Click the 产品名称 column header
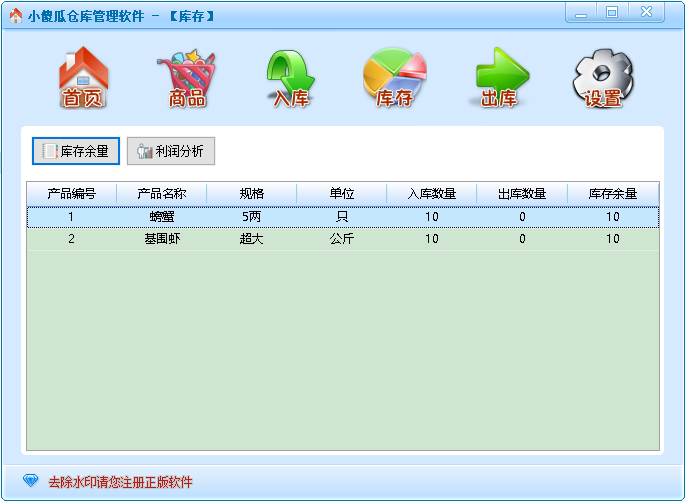Viewport: 687px width, 502px height. (161, 194)
